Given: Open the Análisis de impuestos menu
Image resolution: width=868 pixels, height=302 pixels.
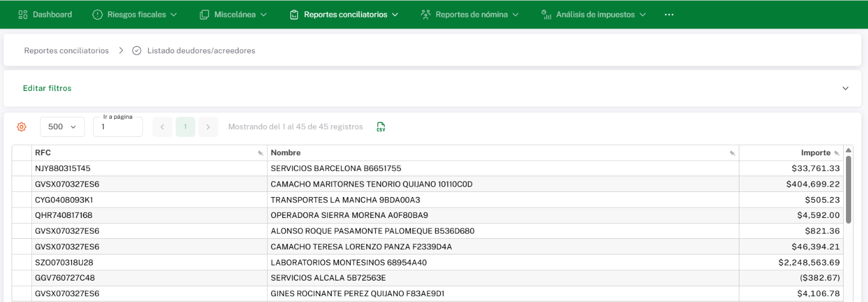Looking at the screenshot, I should (594, 14).
